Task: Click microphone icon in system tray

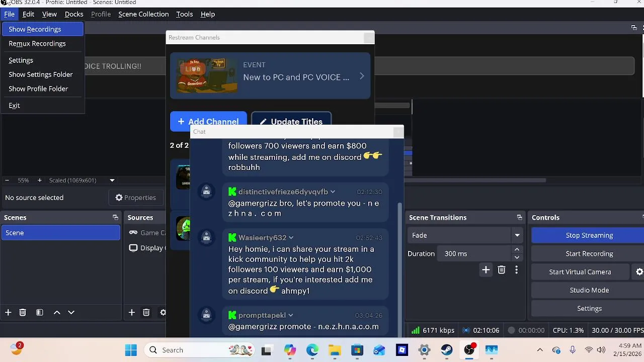Action: click(x=573, y=350)
